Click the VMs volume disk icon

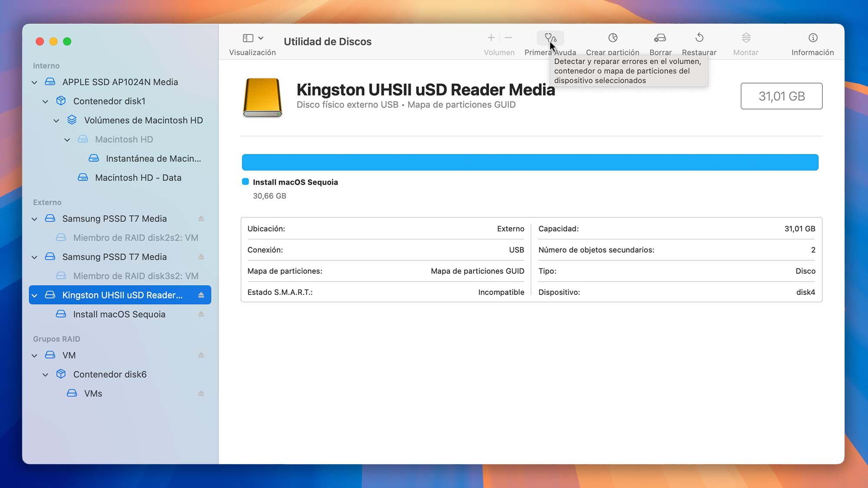72,393
